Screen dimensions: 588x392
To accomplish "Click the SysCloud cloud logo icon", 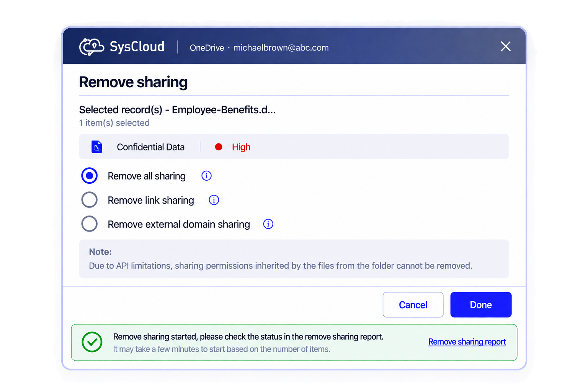I will [x=91, y=47].
